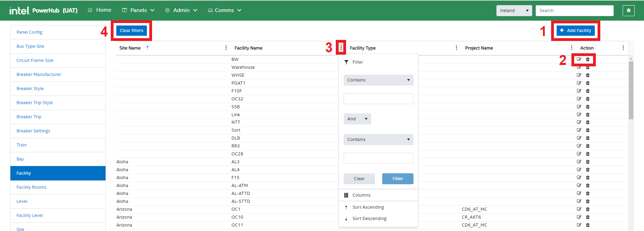Click the edit icon for OC10 row
644x231 pixels.
(579, 217)
